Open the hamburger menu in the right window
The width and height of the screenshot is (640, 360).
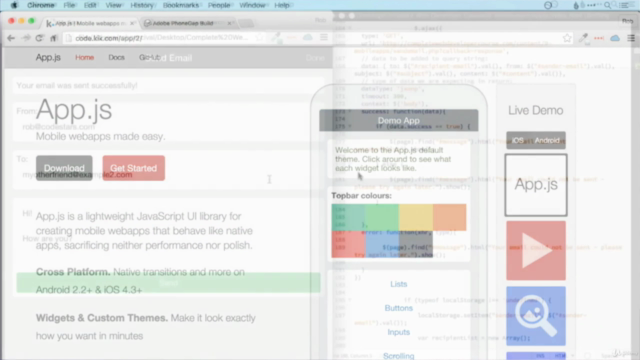coord(631,38)
